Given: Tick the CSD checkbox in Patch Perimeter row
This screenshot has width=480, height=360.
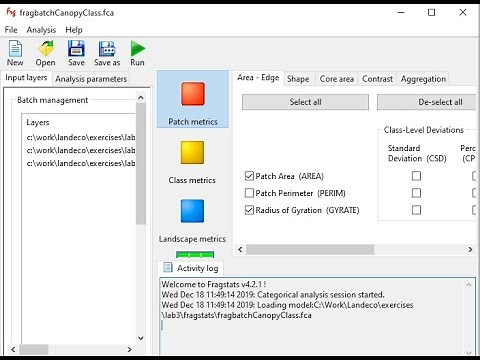Looking at the screenshot, I should click(416, 193).
